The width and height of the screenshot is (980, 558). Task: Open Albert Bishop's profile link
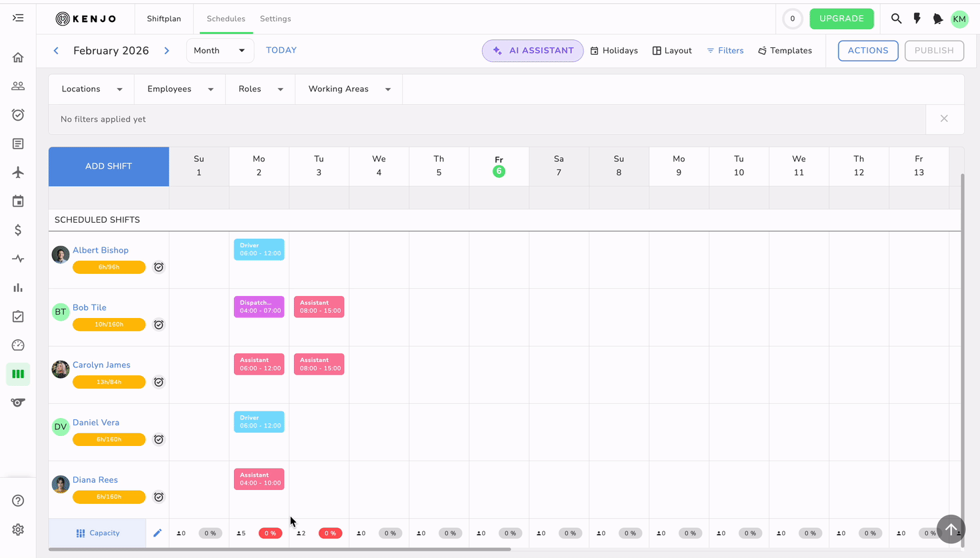coord(101,250)
